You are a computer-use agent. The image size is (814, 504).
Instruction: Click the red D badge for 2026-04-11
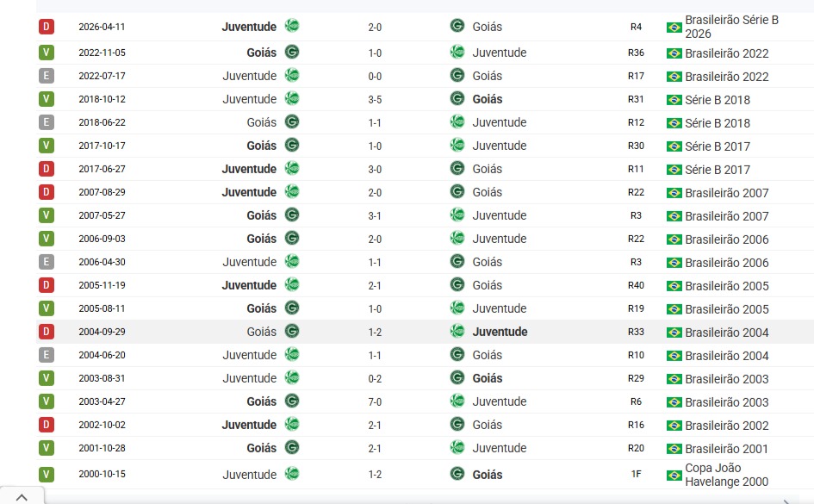[47, 27]
